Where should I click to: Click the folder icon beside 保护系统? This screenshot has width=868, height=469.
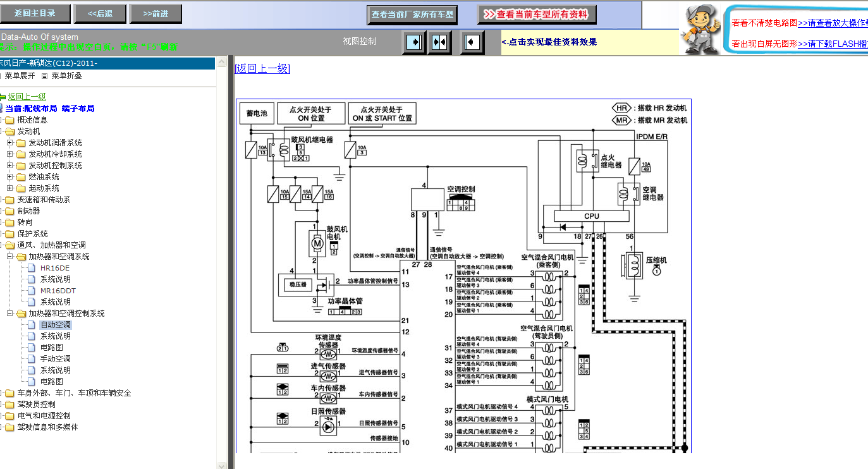click(9, 234)
